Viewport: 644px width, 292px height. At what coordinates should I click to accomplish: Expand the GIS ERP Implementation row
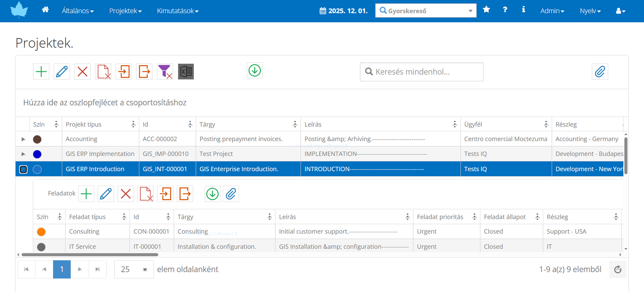coord(23,154)
